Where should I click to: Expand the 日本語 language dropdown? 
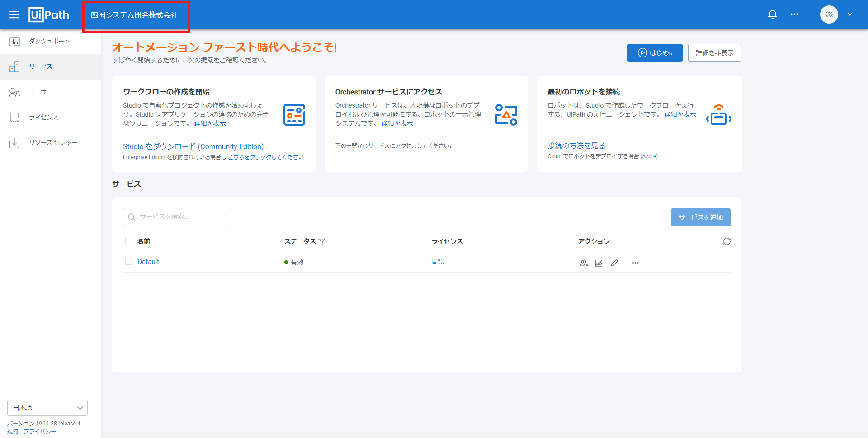(x=47, y=408)
